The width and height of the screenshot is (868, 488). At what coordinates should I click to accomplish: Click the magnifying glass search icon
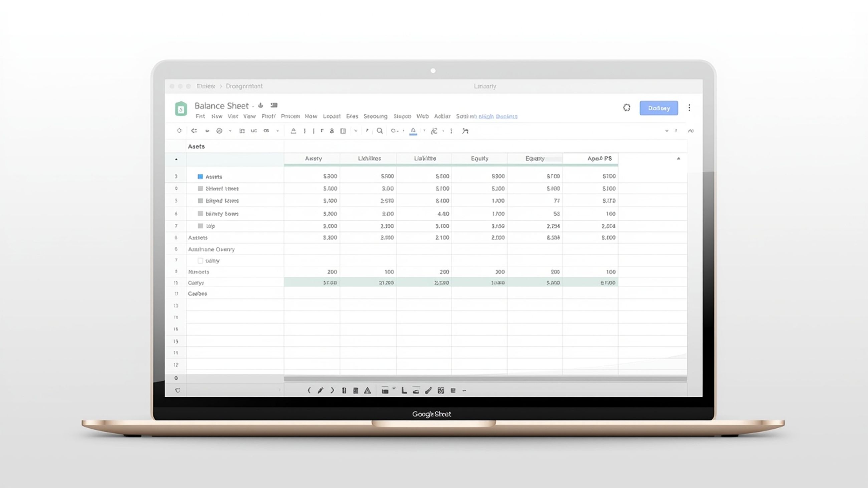[x=380, y=131]
